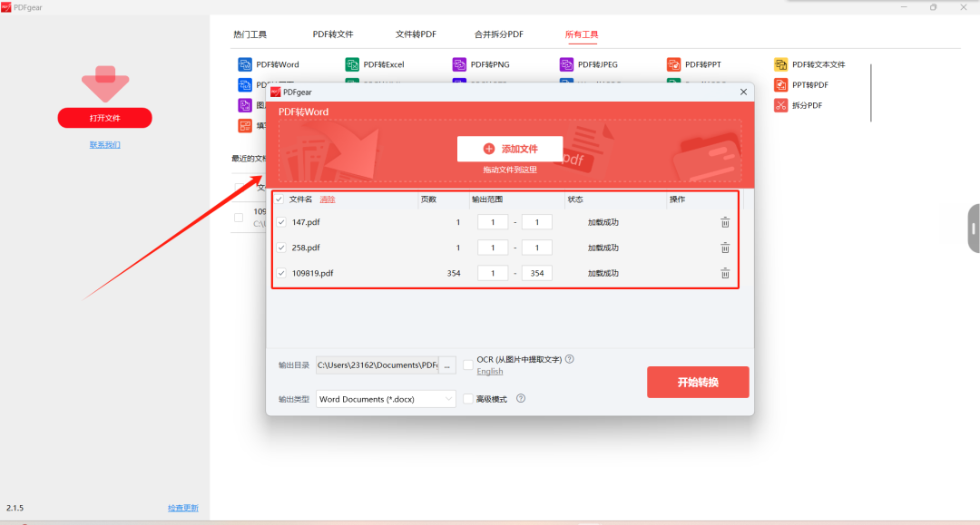Uncheck the 147.pdf file checkbox
Screen dimensions: 980x525
coord(281,222)
